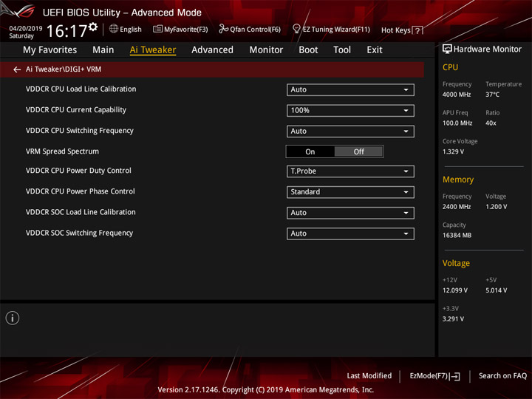The width and height of the screenshot is (532, 399).
Task: Click the 3.291 V reading
Action: (453, 319)
